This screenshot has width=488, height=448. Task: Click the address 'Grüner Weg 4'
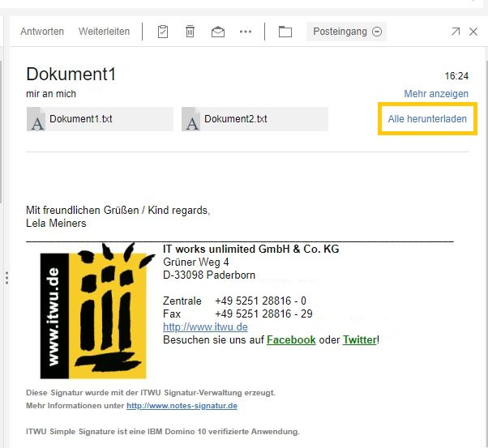[x=195, y=262]
